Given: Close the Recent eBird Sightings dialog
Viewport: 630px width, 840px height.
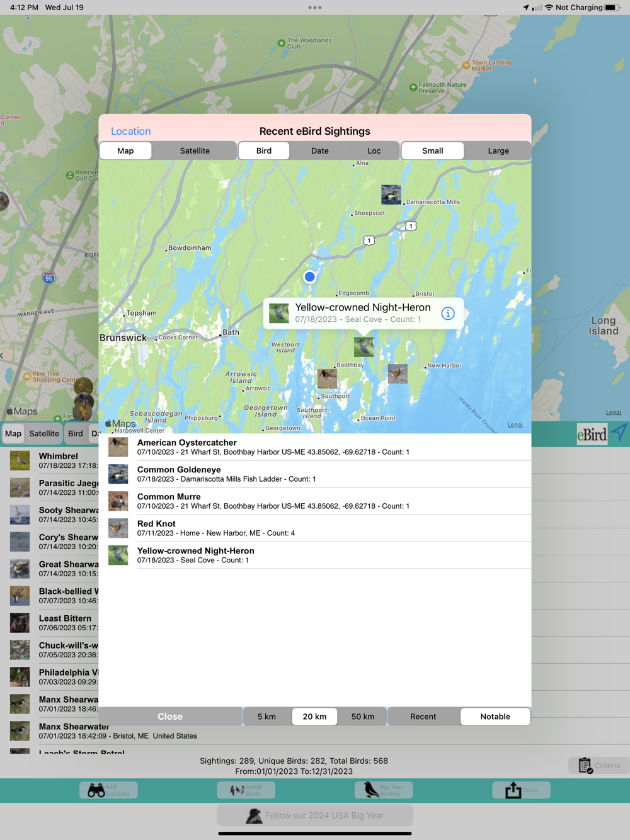Looking at the screenshot, I should pyautogui.click(x=170, y=717).
